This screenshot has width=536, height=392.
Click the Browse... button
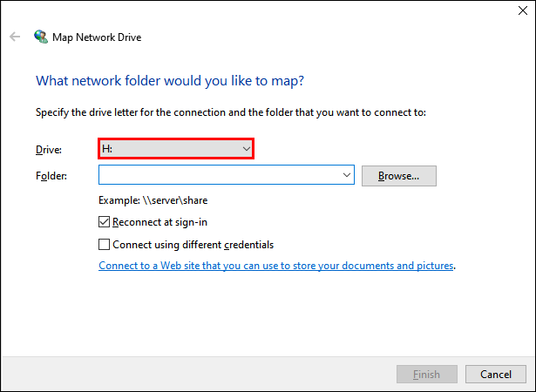(398, 176)
